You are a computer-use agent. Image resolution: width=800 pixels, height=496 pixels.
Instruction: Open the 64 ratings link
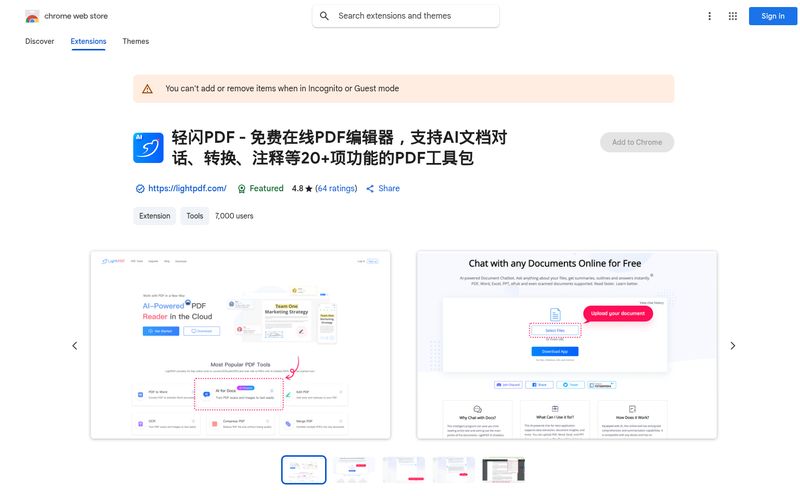(336, 188)
